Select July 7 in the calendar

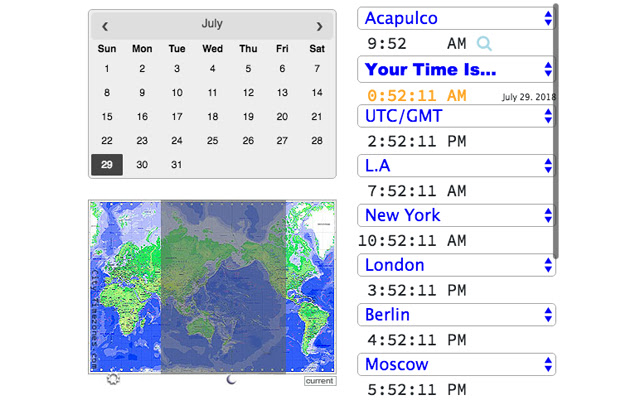pos(317,69)
